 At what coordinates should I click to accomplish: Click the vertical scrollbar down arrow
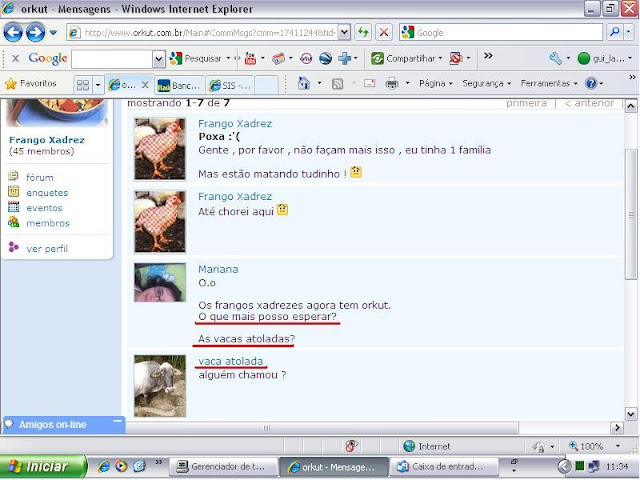coord(630,414)
